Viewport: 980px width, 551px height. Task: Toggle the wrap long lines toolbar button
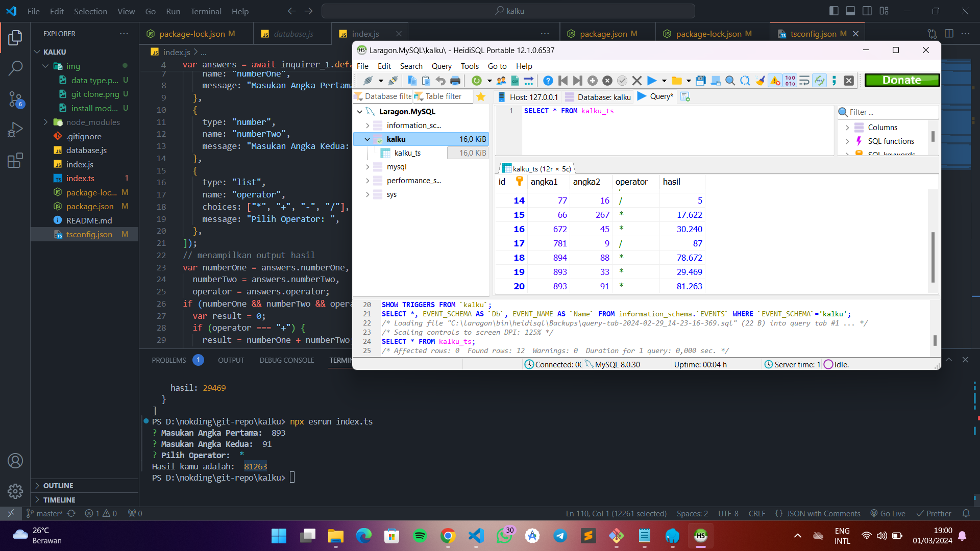coord(804,81)
